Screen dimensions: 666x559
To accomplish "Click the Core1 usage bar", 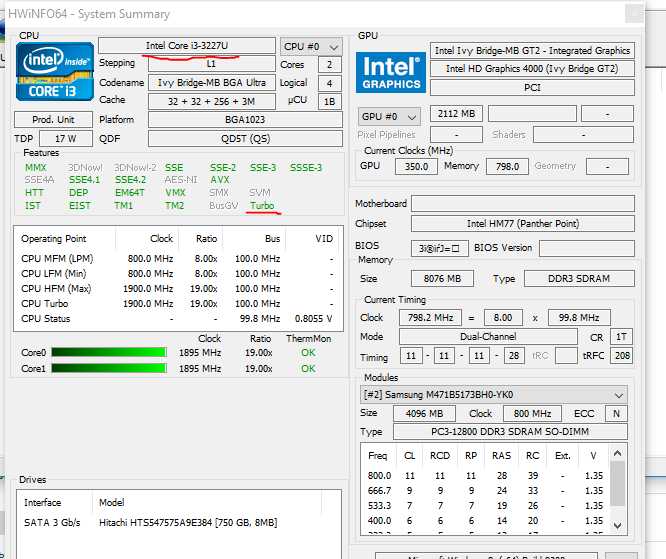I will click(x=108, y=368).
